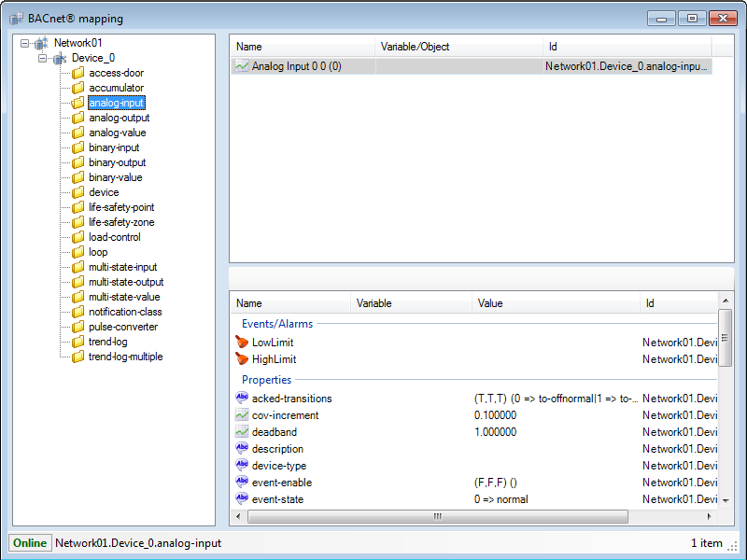The width and height of the screenshot is (747, 560).
Task: Click the Analog Input 0 0 (0) chart icon
Action: coord(243,66)
